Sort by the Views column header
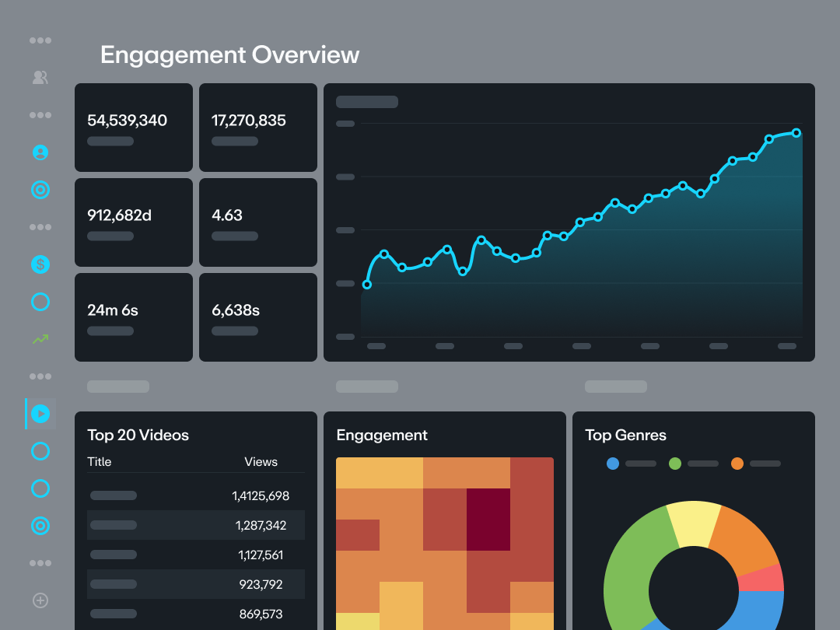Viewport: 840px width, 630px height. pos(261,462)
